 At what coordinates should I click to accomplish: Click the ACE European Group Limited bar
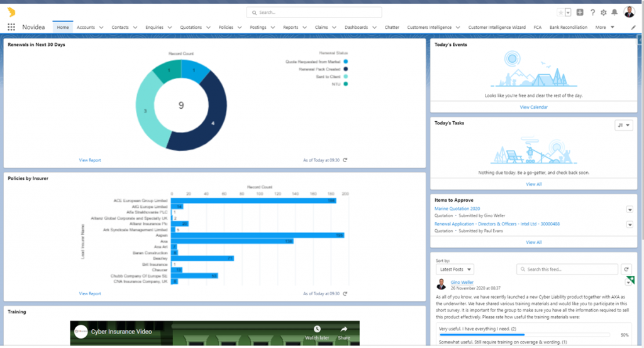pyautogui.click(x=253, y=200)
